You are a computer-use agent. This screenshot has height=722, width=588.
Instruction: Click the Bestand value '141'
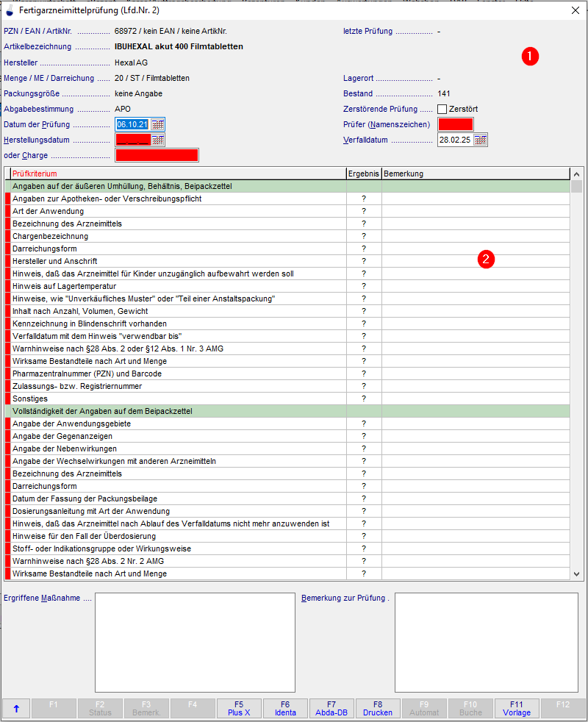(444, 93)
